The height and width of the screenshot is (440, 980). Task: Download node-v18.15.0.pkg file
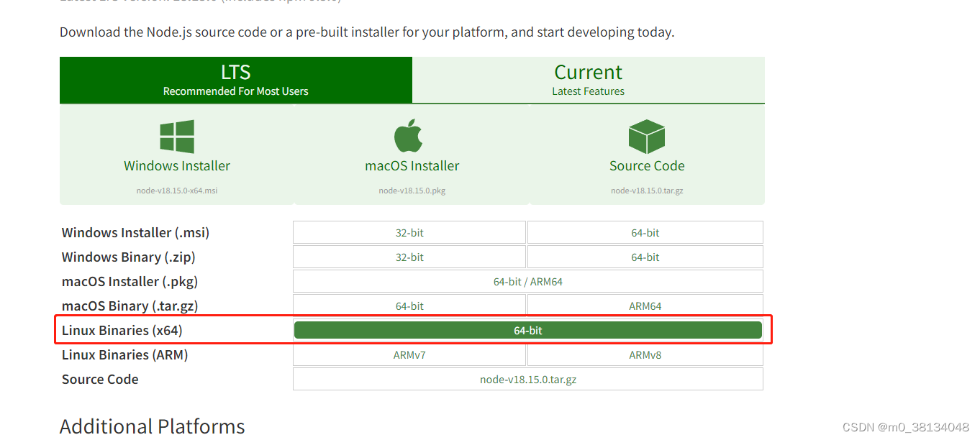(x=412, y=191)
